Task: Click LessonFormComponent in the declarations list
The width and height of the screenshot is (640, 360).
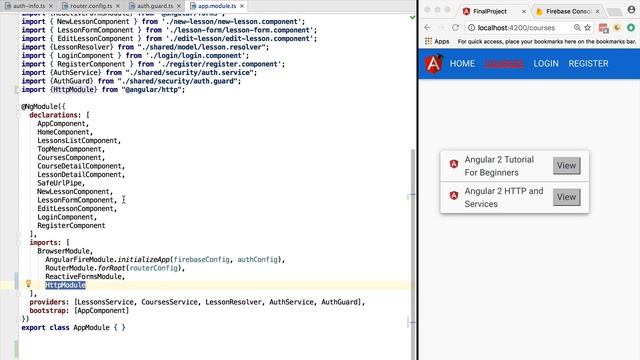Action: coord(77,200)
